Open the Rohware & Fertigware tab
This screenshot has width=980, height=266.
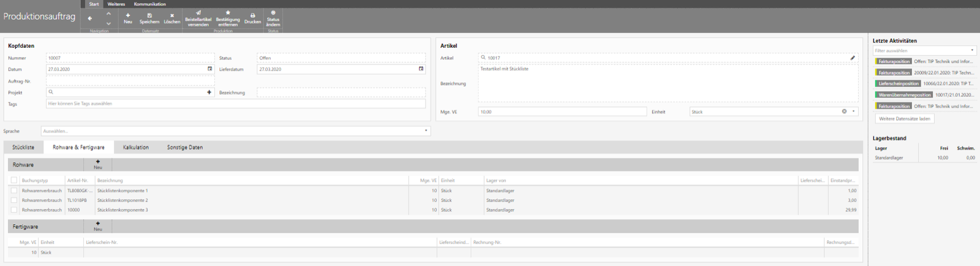click(x=78, y=147)
